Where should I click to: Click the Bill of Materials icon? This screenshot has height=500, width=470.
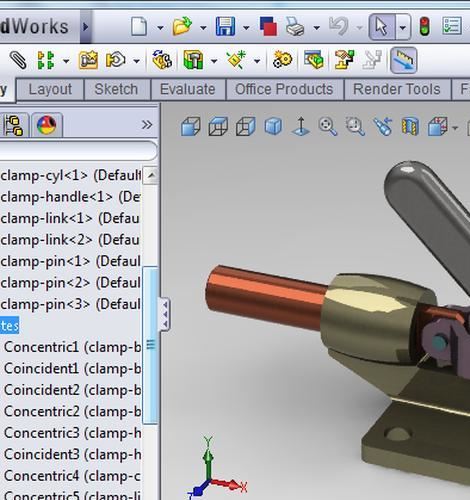tap(314, 60)
